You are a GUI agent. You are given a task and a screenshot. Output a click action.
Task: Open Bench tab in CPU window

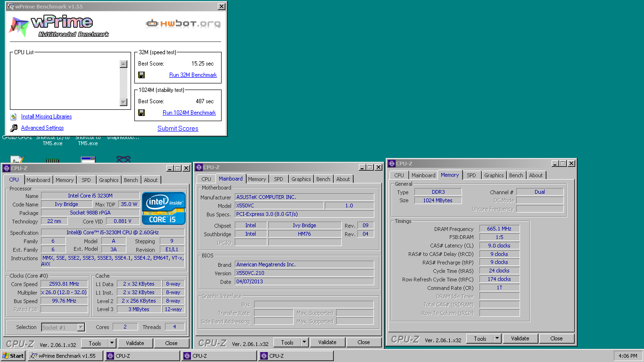131,180
